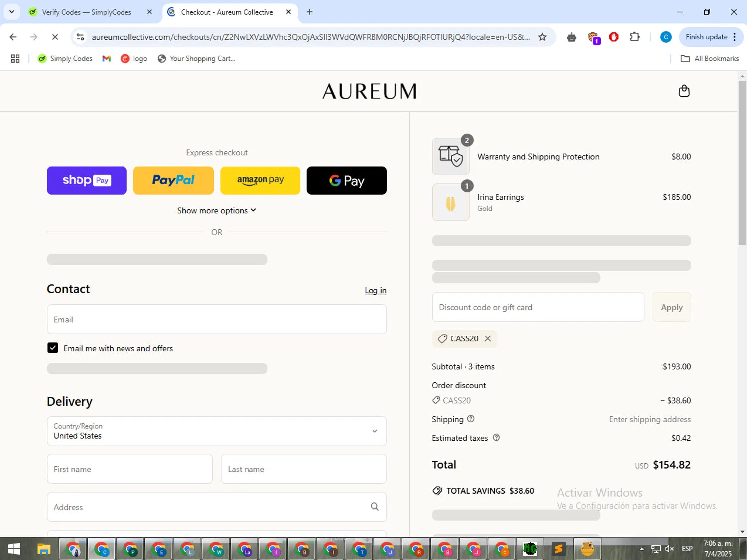Click the Log in link

(x=375, y=290)
